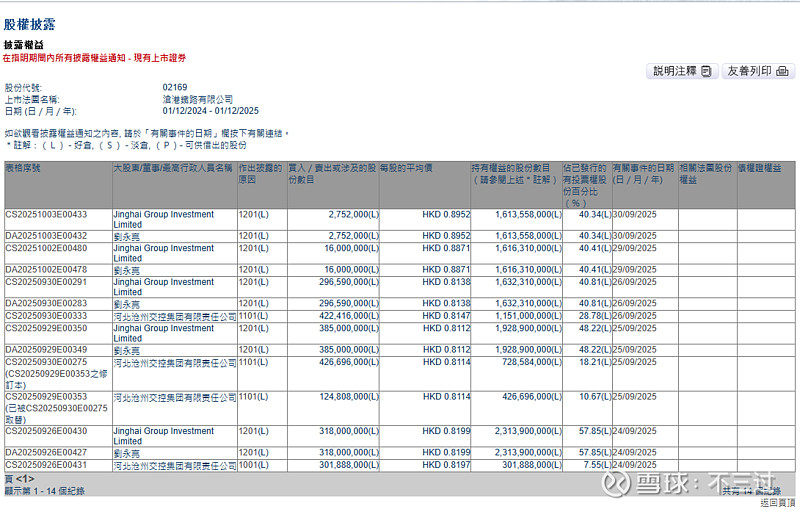This screenshot has height=509, width=800.
Task: Select Jinghai Group Investment Limited in CS20251003E00433 row
Action: 164,220
